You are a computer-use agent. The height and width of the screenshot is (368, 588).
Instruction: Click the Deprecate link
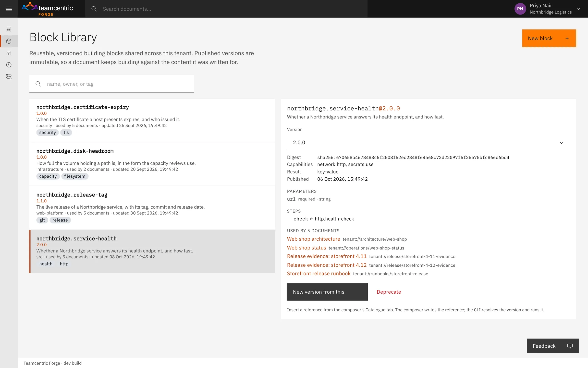coord(389,292)
